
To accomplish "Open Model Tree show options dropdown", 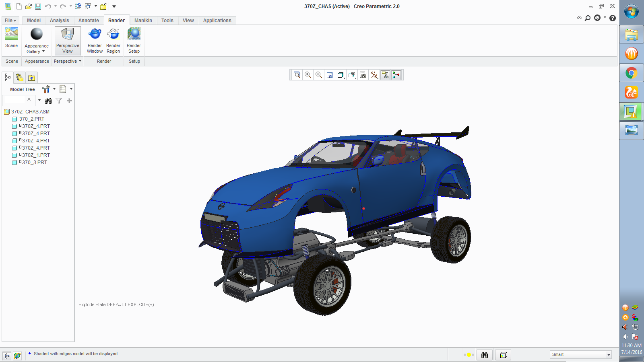I will tap(66, 89).
